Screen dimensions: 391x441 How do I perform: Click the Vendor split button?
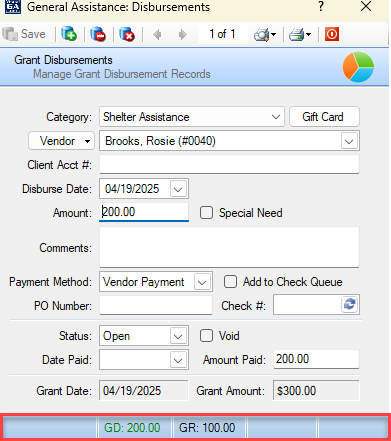[62, 141]
